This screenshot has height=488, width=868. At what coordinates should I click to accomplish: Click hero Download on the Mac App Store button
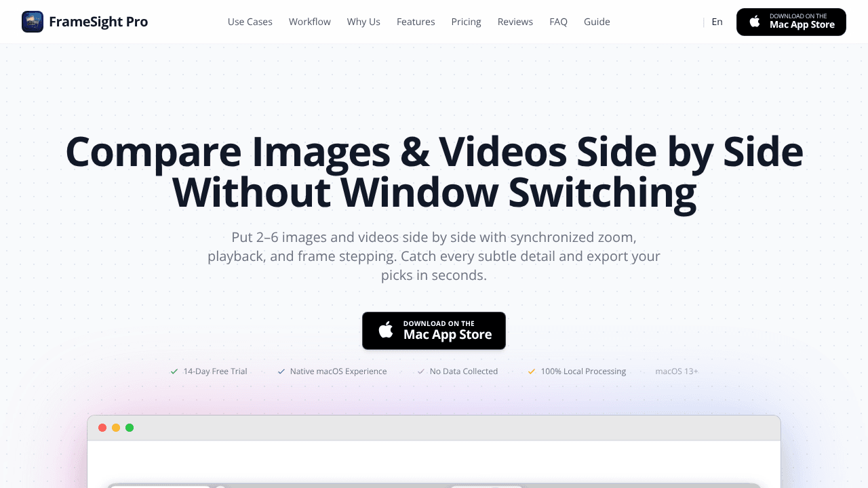434,331
